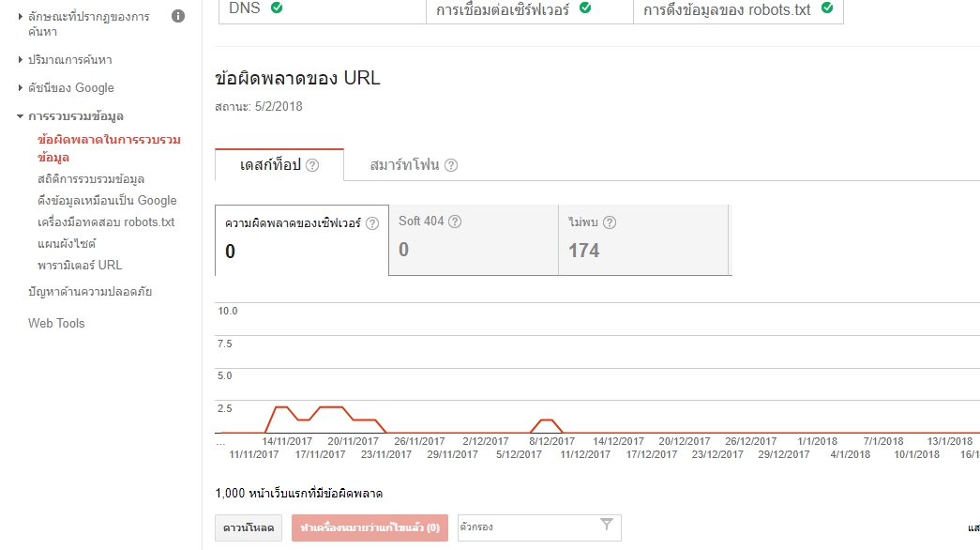
Task: Open สถิติการรวบรวมข้อมูล in sidebar
Action: 91,178
